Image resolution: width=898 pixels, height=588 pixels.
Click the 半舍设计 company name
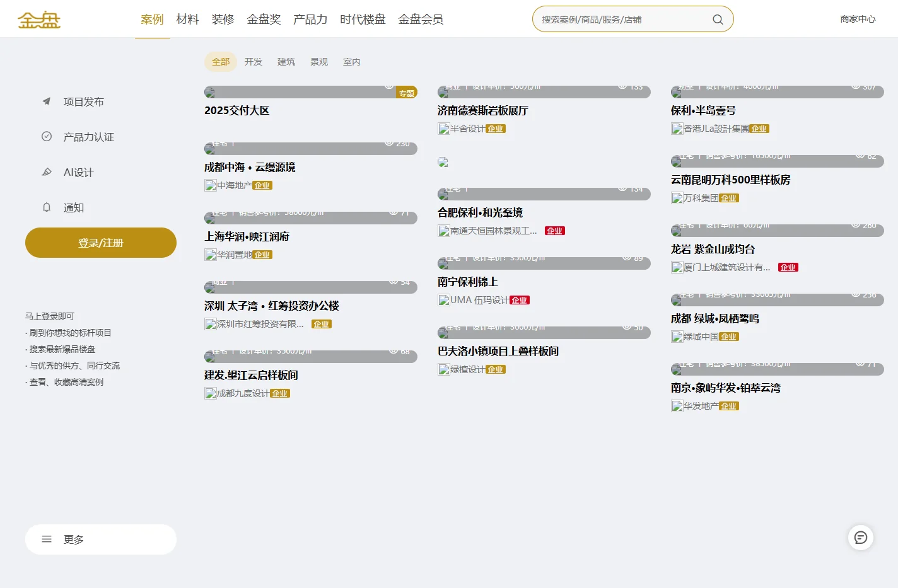tap(468, 129)
